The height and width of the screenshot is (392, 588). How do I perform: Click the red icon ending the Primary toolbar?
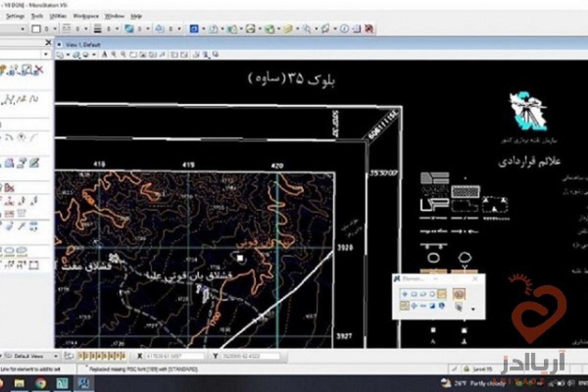(369, 29)
